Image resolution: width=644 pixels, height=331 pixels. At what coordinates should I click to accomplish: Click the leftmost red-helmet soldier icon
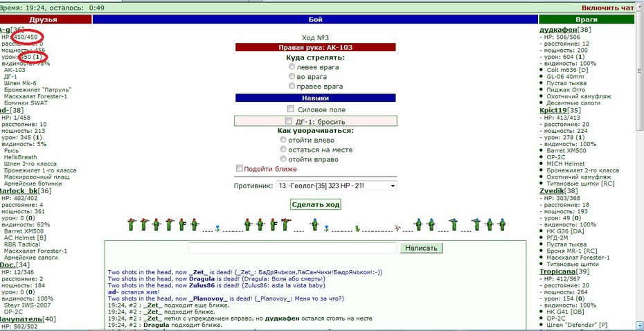pos(132,224)
